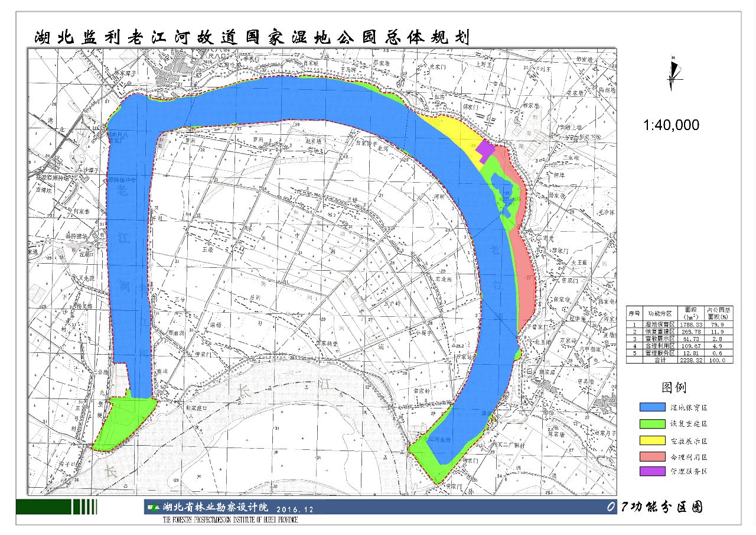Click footer text 湖北省林业勘察设计院
The image size is (756, 535).
pos(216,507)
